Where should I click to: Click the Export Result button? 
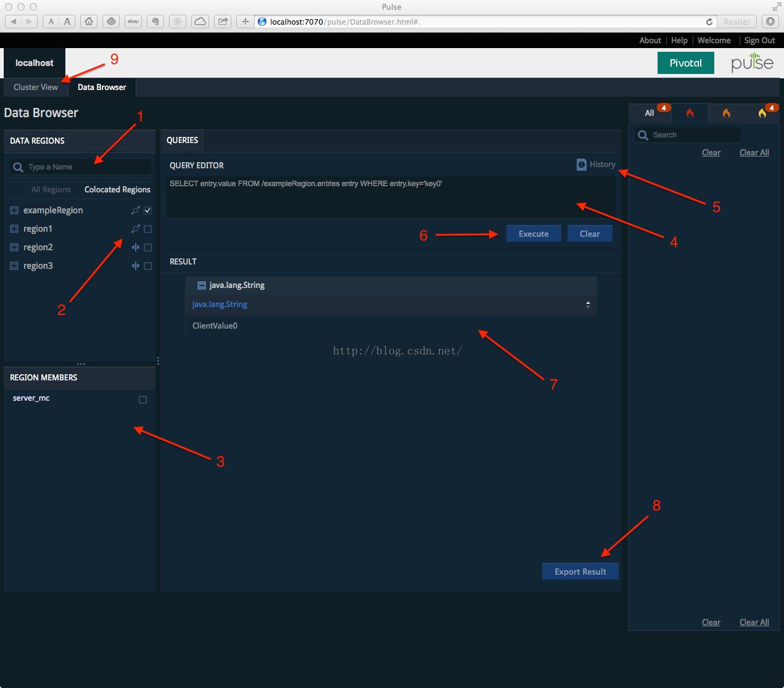coord(580,571)
